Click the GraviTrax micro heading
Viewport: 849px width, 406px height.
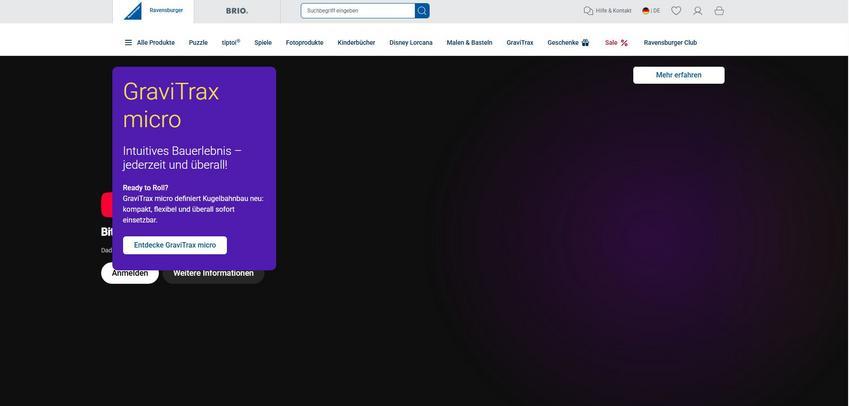click(171, 106)
